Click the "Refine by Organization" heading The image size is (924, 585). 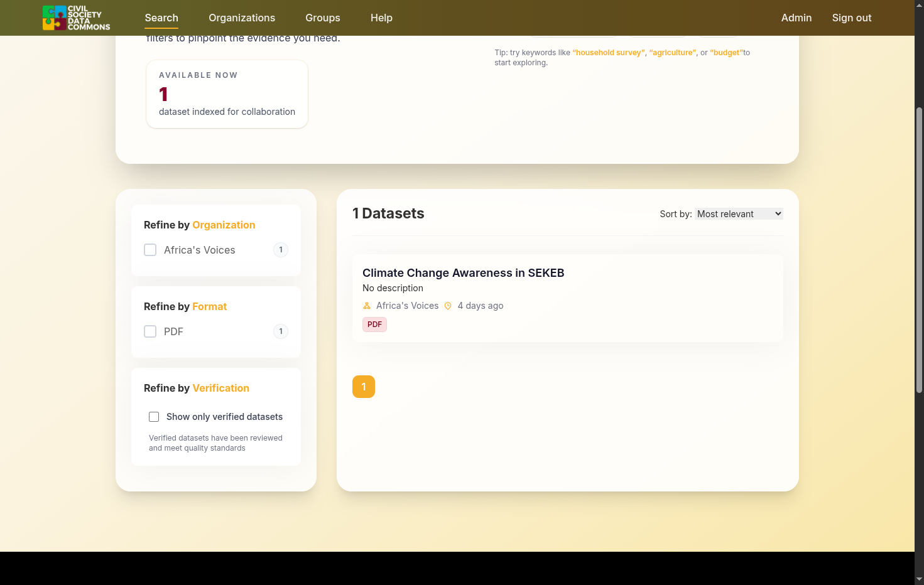tap(200, 225)
